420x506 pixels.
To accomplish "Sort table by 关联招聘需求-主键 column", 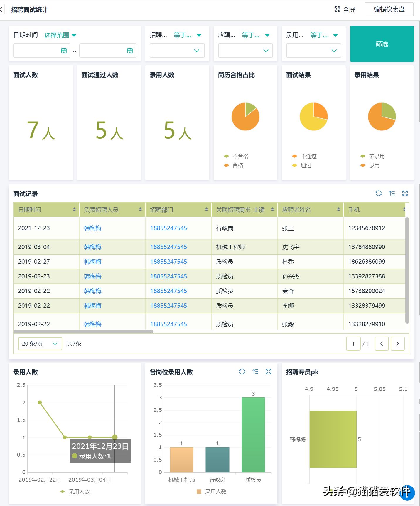I will click(272, 209).
